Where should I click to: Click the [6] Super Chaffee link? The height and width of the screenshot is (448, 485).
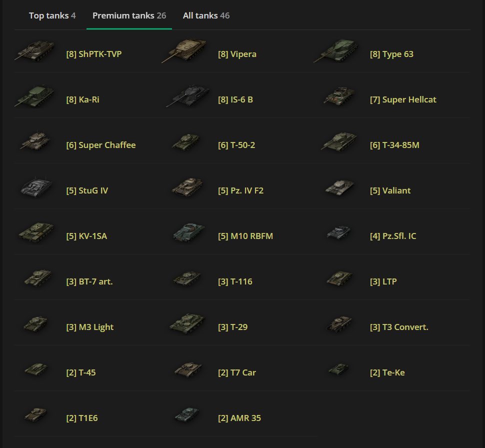click(x=100, y=145)
